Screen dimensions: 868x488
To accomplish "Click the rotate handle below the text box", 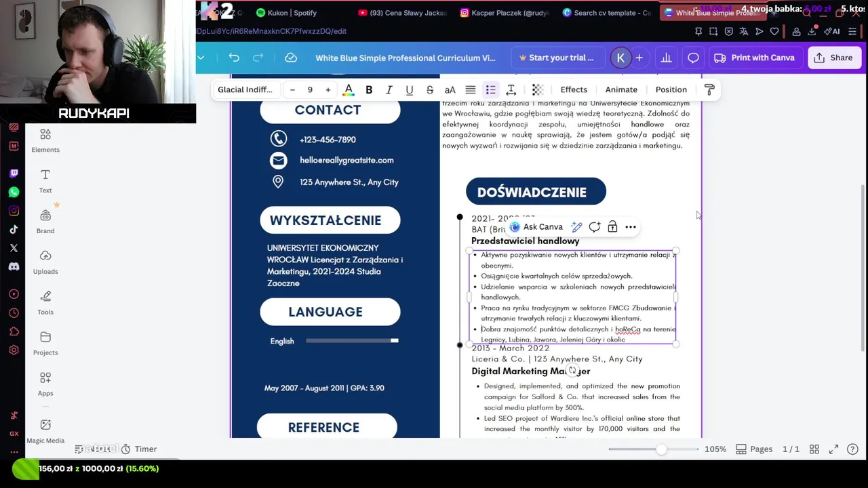I will click(x=572, y=370).
